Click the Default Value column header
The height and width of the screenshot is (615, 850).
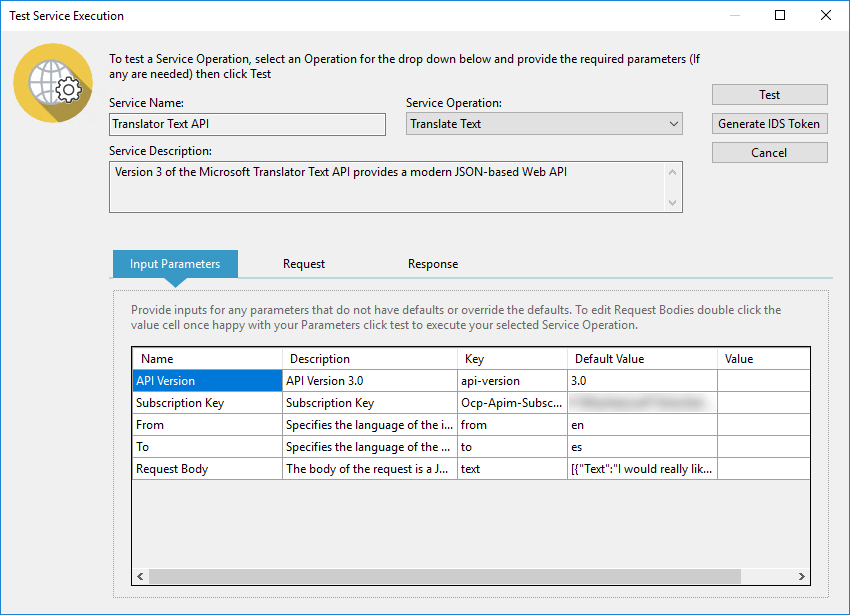tap(642, 358)
